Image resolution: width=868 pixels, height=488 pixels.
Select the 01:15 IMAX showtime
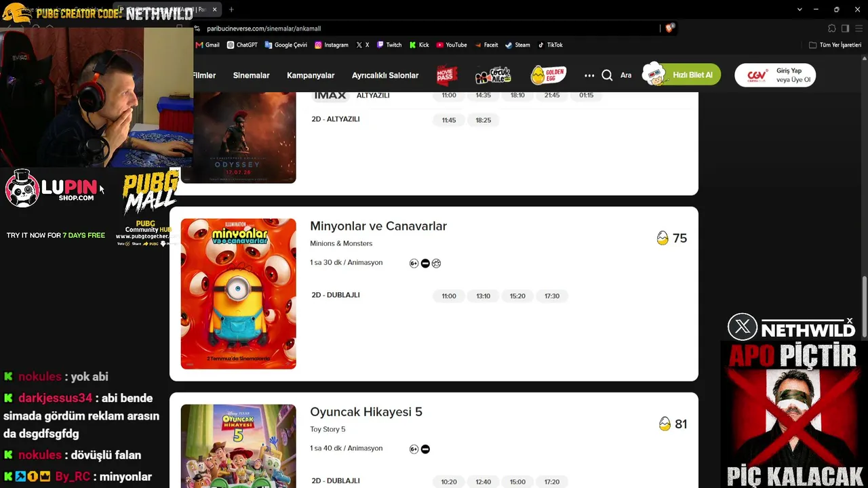pos(587,96)
